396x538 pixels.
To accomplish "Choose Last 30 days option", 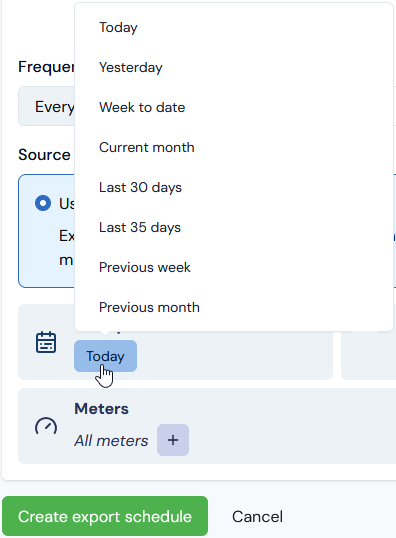I will (x=234, y=187).
